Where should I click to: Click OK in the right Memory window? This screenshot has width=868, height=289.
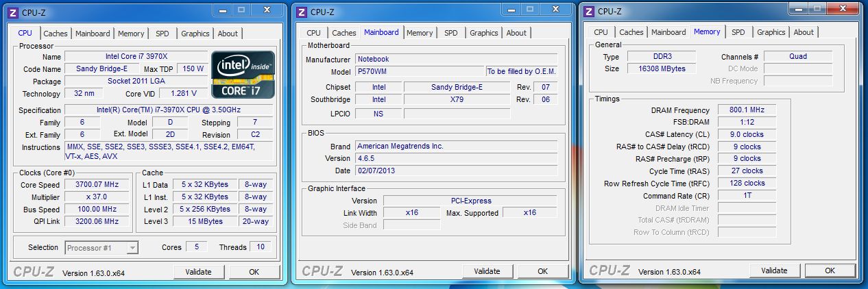click(x=830, y=271)
